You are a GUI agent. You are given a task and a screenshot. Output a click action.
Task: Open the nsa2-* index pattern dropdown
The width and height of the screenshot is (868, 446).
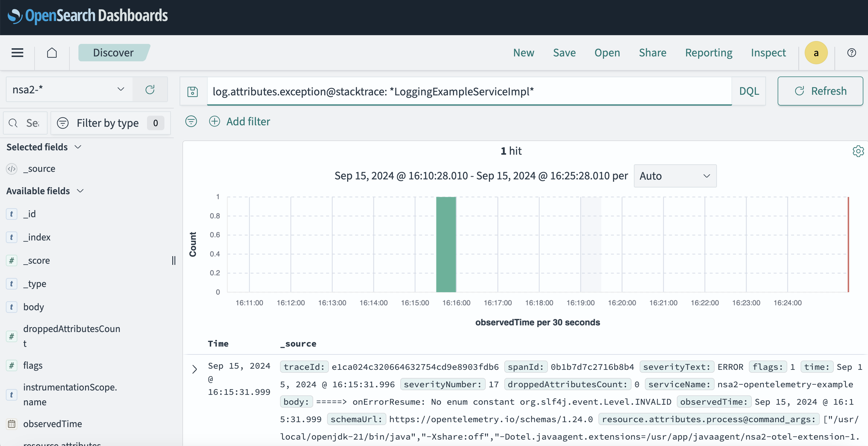[69, 89]
